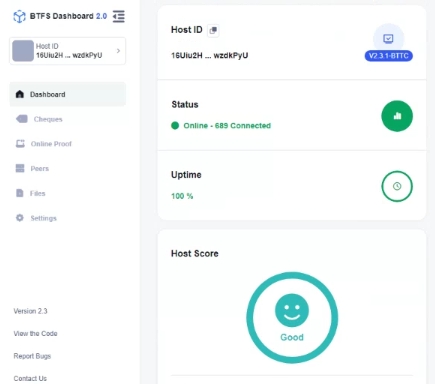Viewport: 435px width, 384px height.
Task: Open the View the Code link
Action: coord(35,333)
